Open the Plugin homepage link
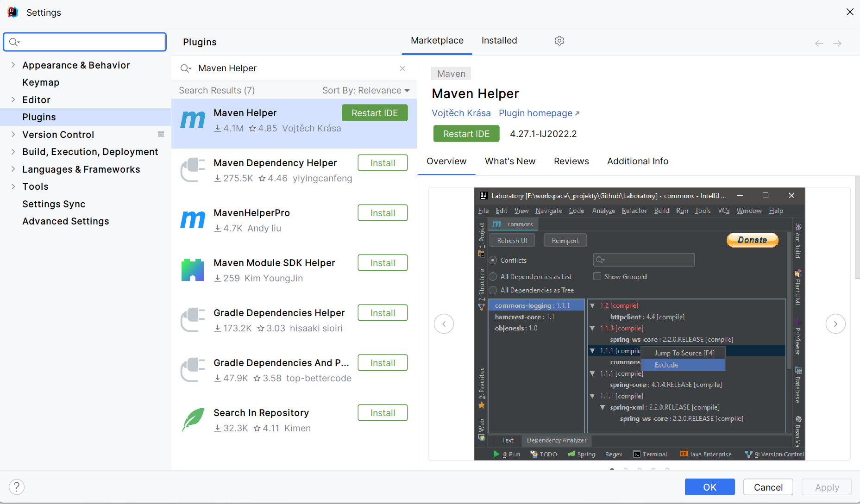The image size is (860, 504). (x=539, y=113)
